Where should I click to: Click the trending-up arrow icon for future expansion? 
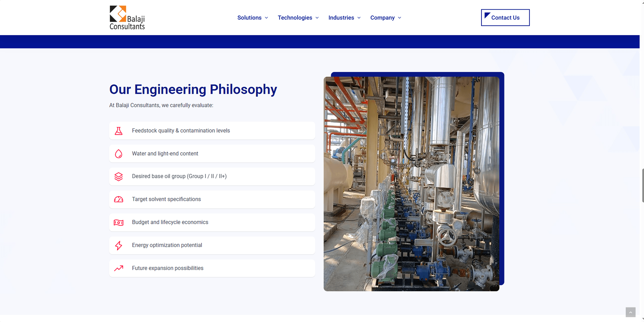pos(118,268)
